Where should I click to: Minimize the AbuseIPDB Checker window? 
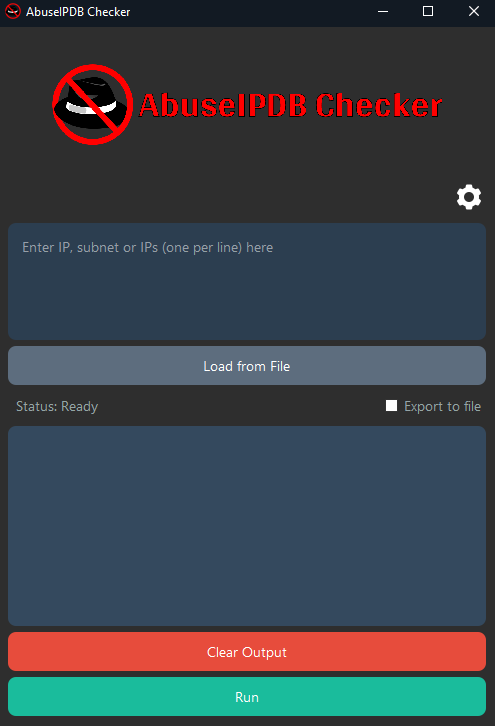coord(383,11)
